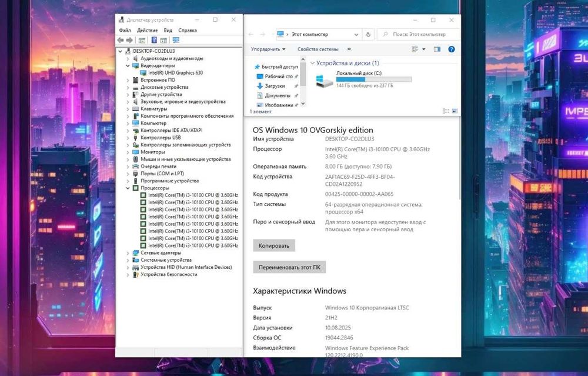This screenshot has height=376, width=588.
Task: Open the Упорядочить dropdown menu
Action: (x=268, y=49)
